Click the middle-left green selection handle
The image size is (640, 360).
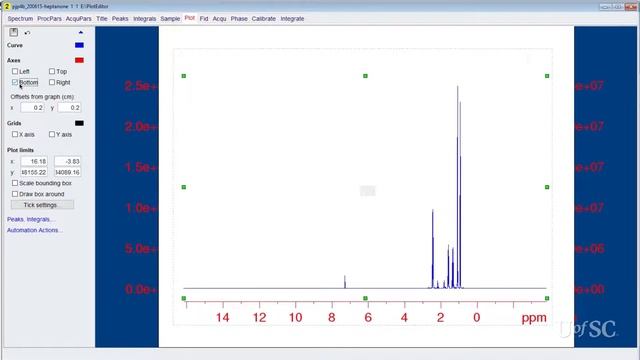pyautogui.click(x=184, y=187)
